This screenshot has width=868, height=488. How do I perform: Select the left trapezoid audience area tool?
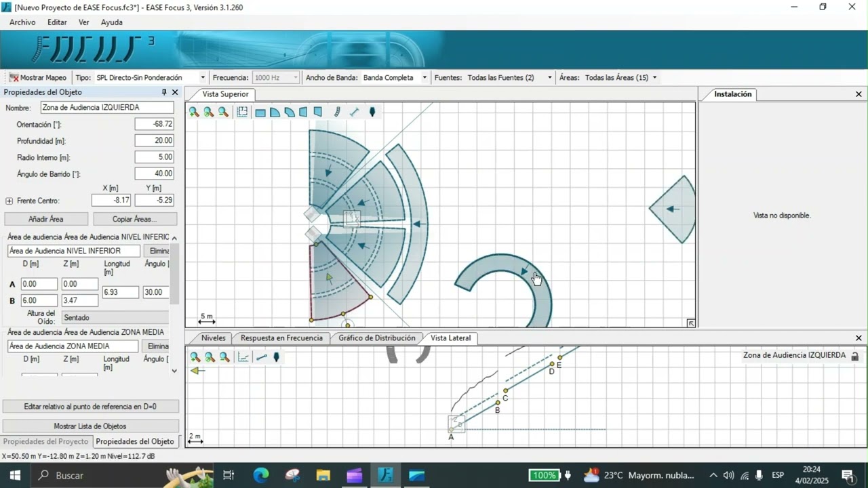[x=303, y=113]
